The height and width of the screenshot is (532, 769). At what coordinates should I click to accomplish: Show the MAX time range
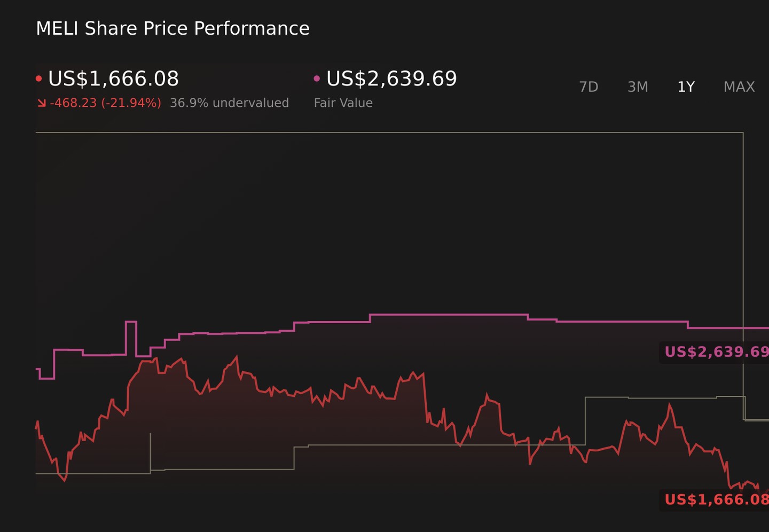pyautogui.click(x=739, y=87)
